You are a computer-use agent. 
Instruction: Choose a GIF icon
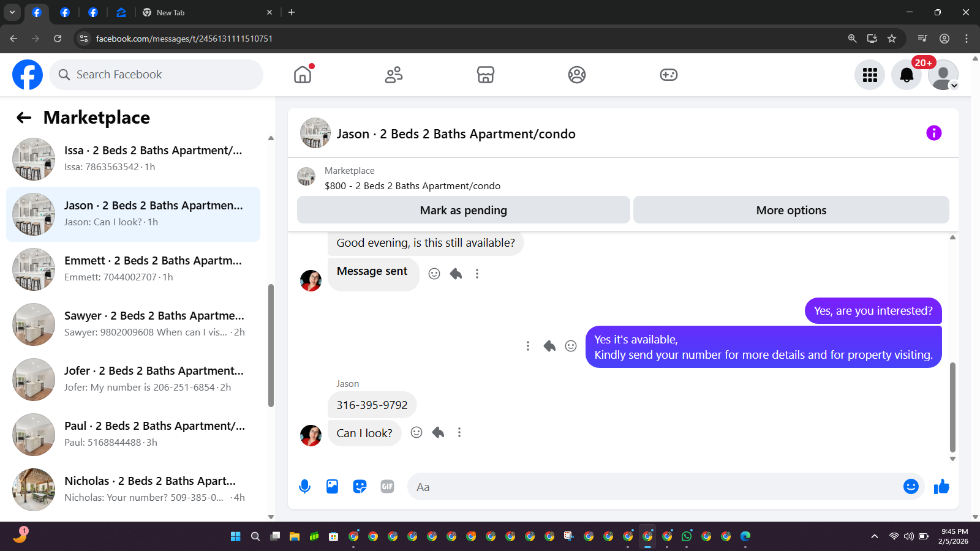387,487
